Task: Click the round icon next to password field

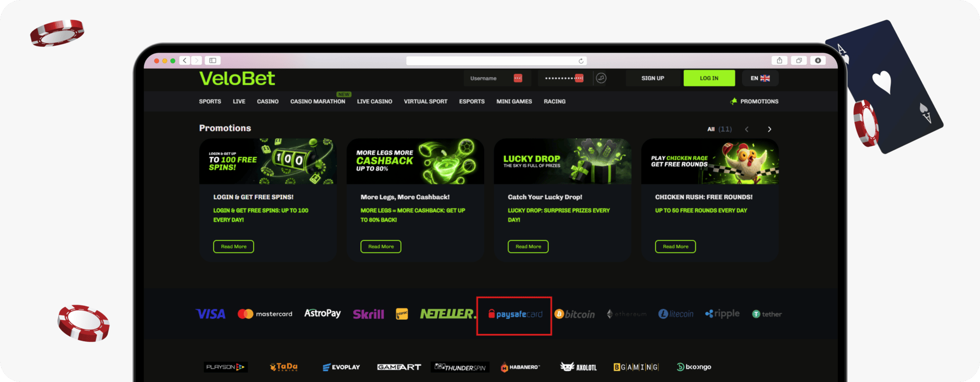Action: (x=601, y=78)
